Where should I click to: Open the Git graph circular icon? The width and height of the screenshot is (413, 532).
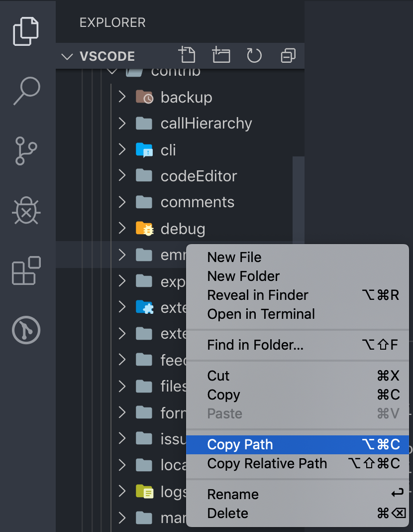pos(26,330)
